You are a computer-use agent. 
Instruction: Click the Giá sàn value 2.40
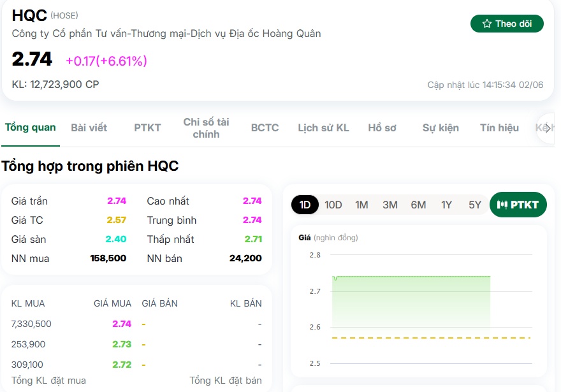point(116,239)
